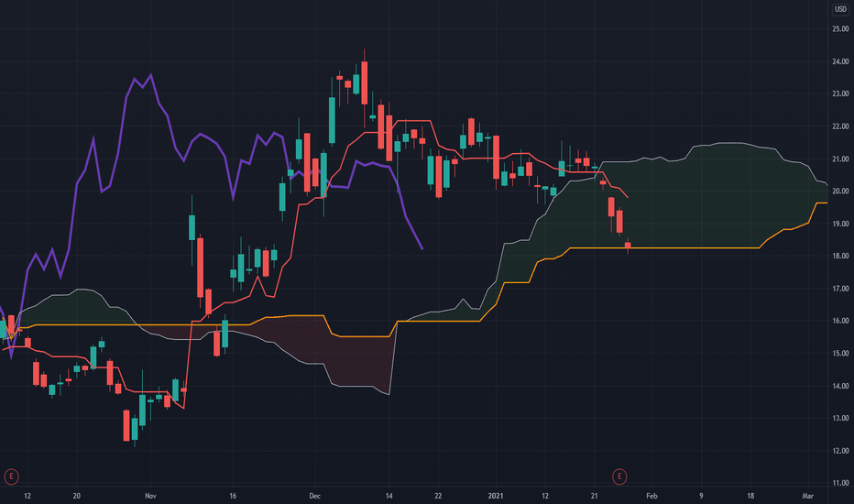The image size is (854, 504).
Task: Click the 20 date label in October
Action: click(77, 496)
